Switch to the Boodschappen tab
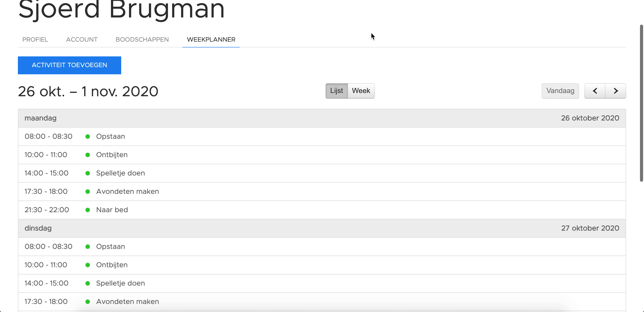This screenshot has height=312, width=644. pyautogui.click(x=142, y=40)
